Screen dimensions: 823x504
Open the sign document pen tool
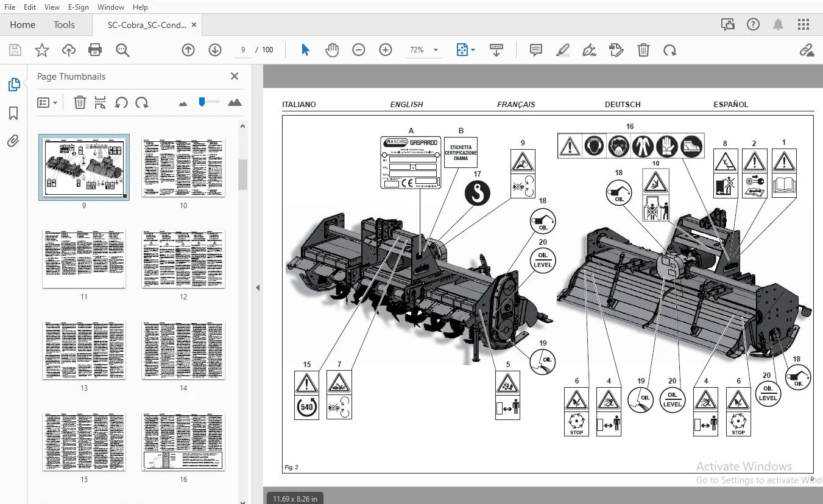(589, 50)
